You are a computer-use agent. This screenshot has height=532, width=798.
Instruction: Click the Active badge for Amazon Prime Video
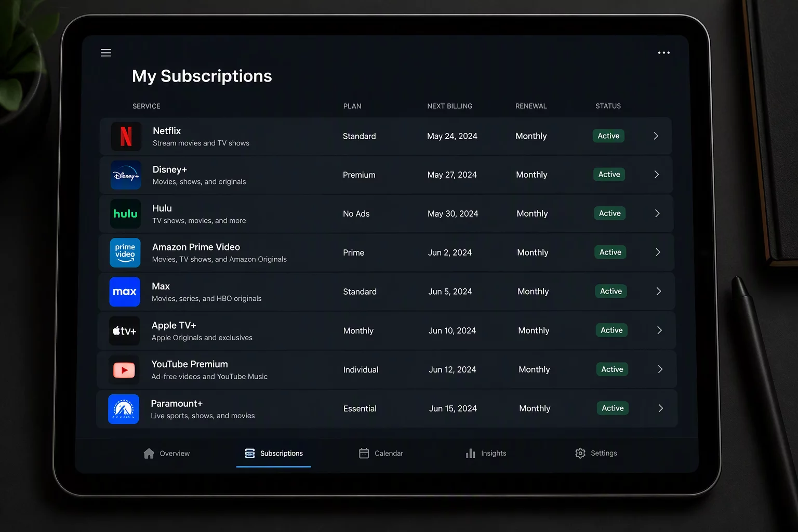[610, 252]
